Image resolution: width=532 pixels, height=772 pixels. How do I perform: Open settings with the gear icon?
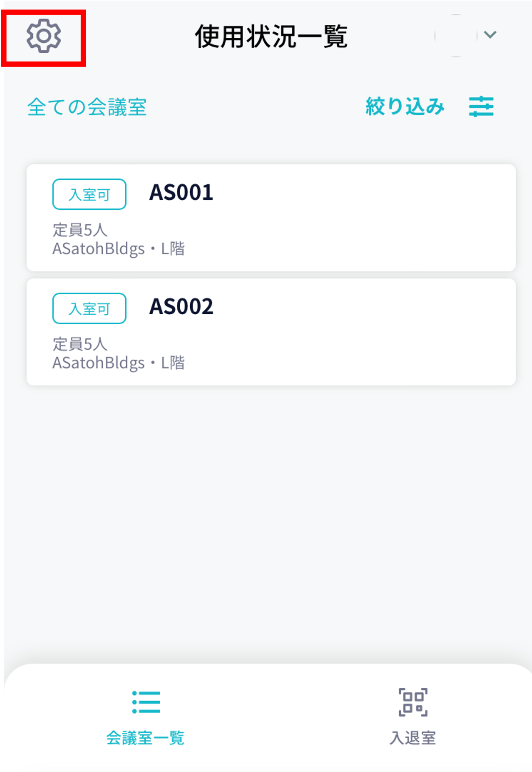click(x=43, y=36)
